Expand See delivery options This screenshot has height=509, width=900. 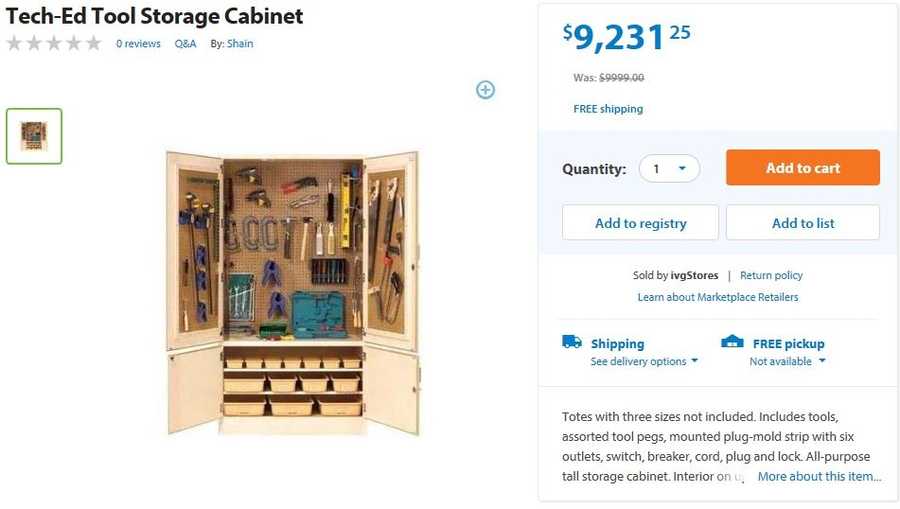tap(644, 361)
